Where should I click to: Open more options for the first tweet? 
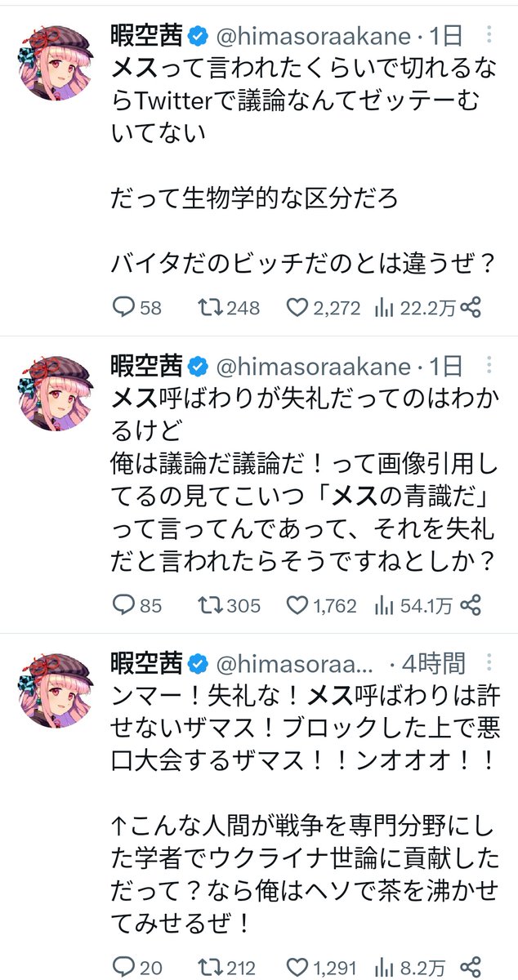(x=489, y=35)
